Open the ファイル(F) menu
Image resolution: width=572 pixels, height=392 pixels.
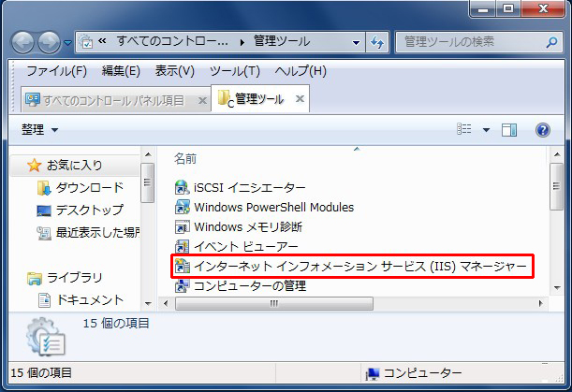coord(56,71)
